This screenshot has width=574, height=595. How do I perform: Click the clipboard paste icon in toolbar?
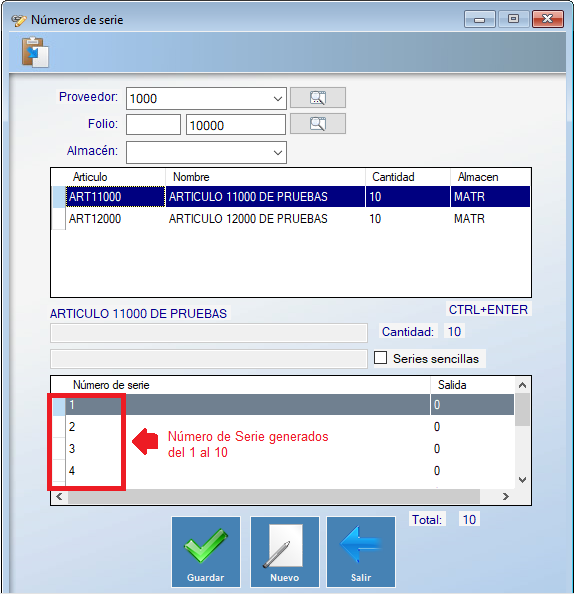[35, 52]
